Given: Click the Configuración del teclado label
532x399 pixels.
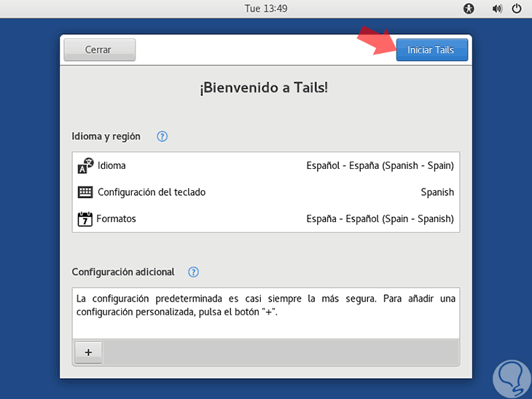Looking at the screenshot, I should (x=152, y=192).
